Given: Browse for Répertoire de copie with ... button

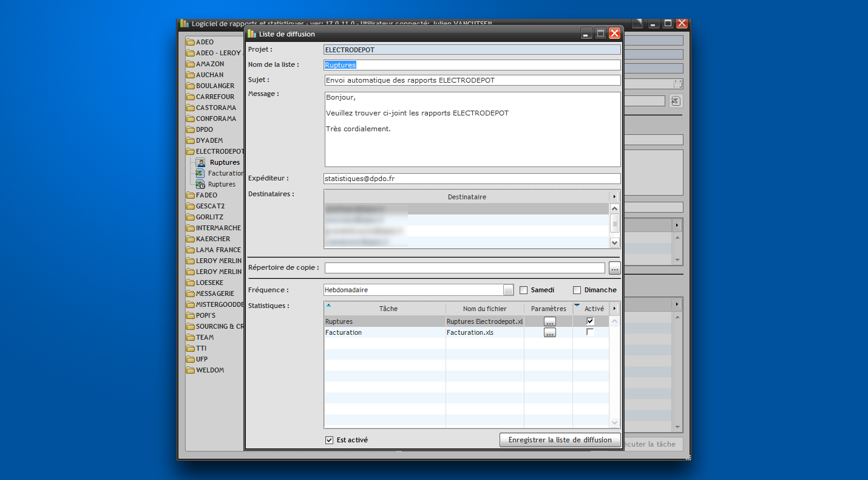Looking at the screenshot, I should [614, 268].
